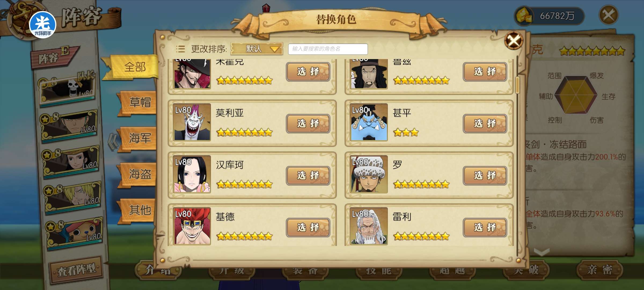Image resolution: width=644 pixels, height=290 pixels.
Task: Tap the 莫利亚 character avatar
Action: tap(192, 122)
